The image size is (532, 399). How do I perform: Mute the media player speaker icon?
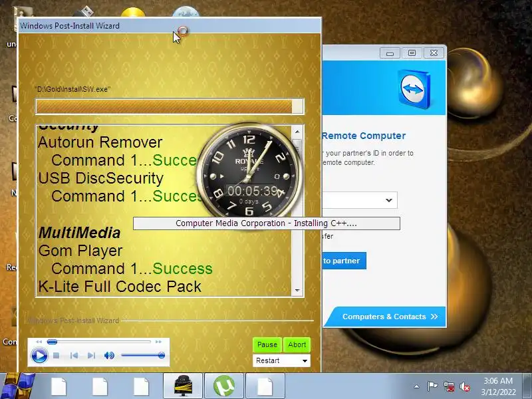[x=109, y=356]
